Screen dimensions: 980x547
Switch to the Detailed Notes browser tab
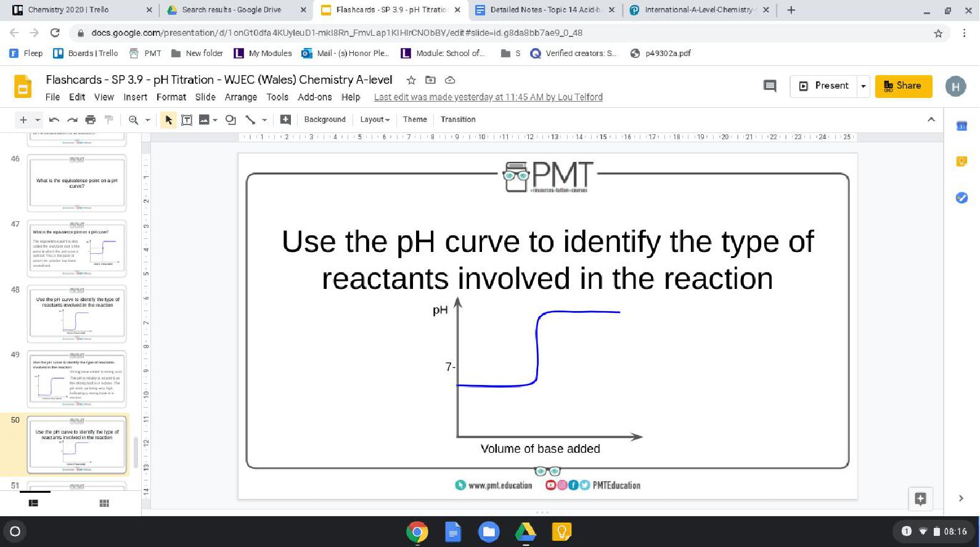click(544, 10)
